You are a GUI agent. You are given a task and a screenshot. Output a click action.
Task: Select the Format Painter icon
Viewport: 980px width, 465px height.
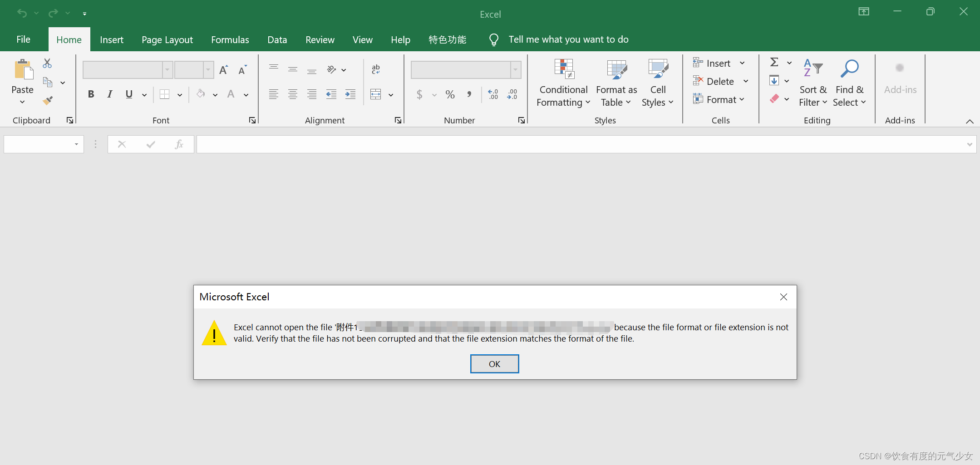pyautogui.click(x=47, y=101)
